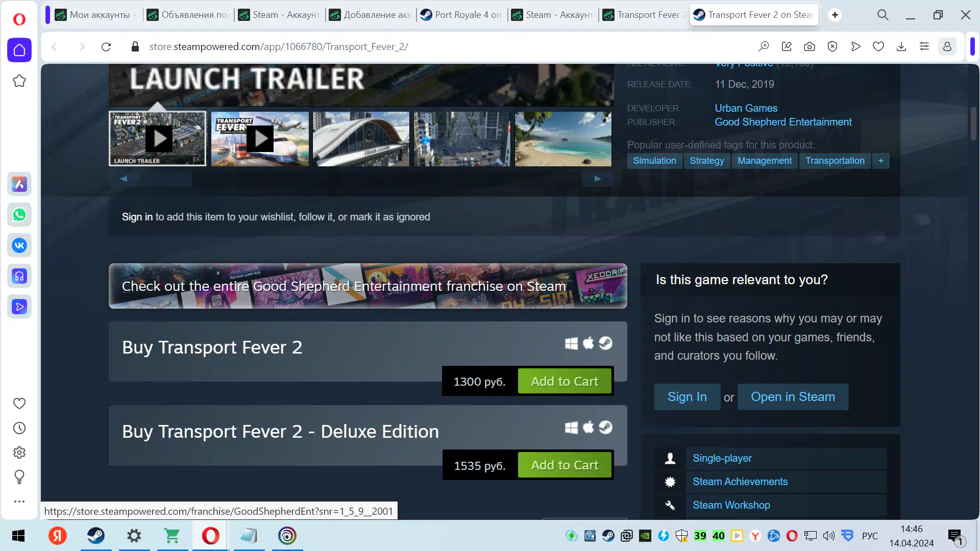The width and height of the screenshot is (980, 551).
Task: Expand tags with the plus button
Action: (x=880, y=161)
